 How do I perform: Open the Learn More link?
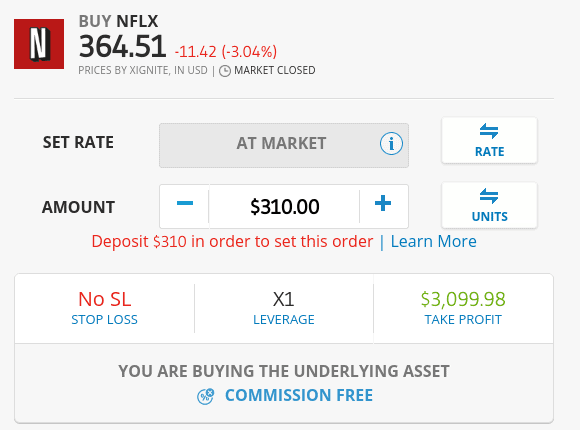point(434,242)
